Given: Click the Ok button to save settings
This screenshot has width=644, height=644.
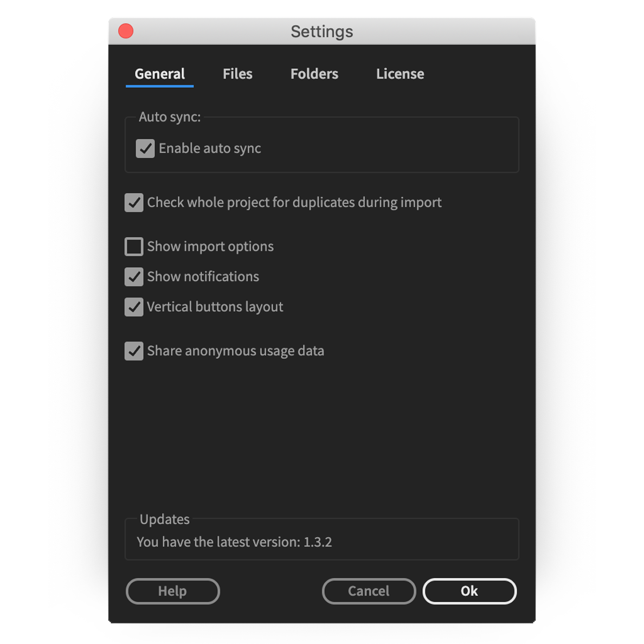Looking at the screenshot, I should (x=469, y=591).
